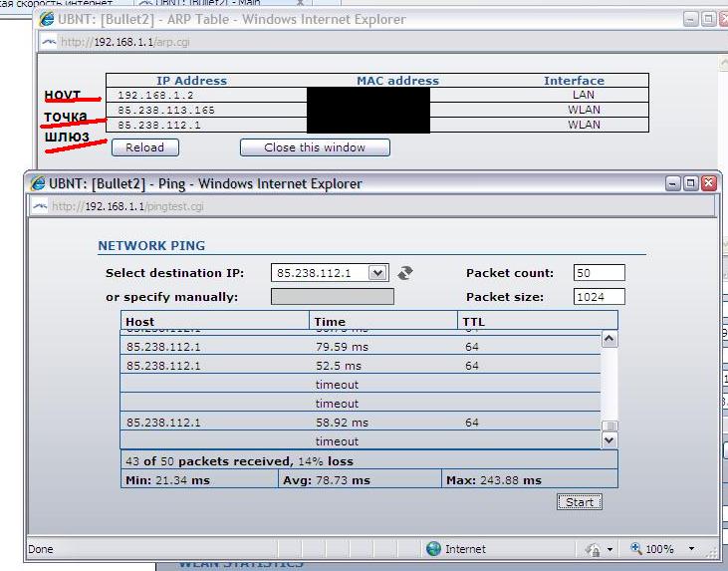The width and height of the screenshot is (728, 571).
Task: Click the Reload button in ARP Table
Action: (144, 147)
